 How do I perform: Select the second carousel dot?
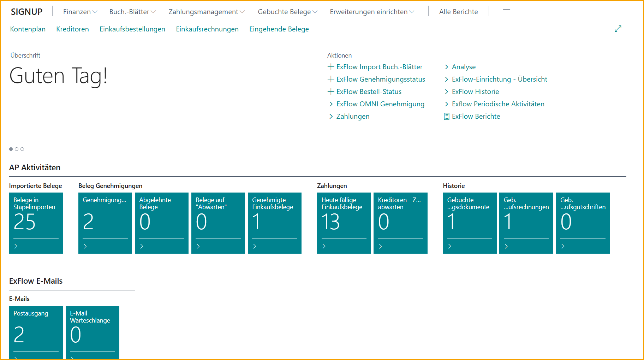(x=17, y=149)
